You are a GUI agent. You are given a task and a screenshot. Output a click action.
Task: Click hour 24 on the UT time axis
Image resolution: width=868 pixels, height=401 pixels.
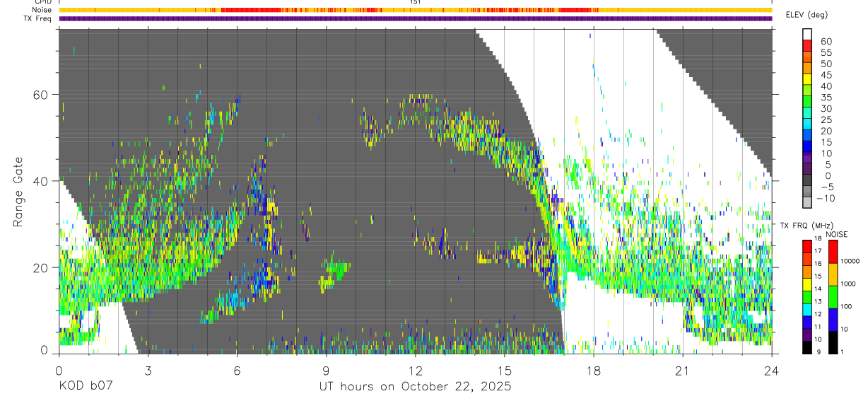click(x=772, y=370)
